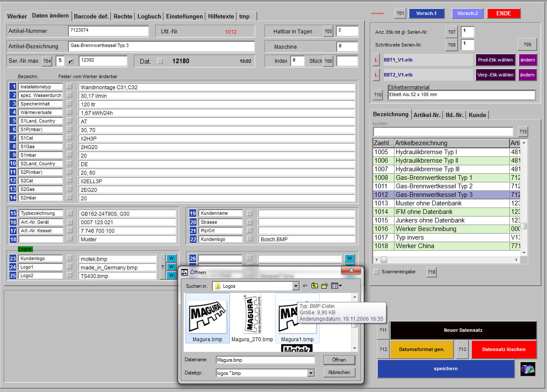Open help button ?01 next to Vorsch.1
Viewport: 547px width, 392px height.
(x=400, y=14)
